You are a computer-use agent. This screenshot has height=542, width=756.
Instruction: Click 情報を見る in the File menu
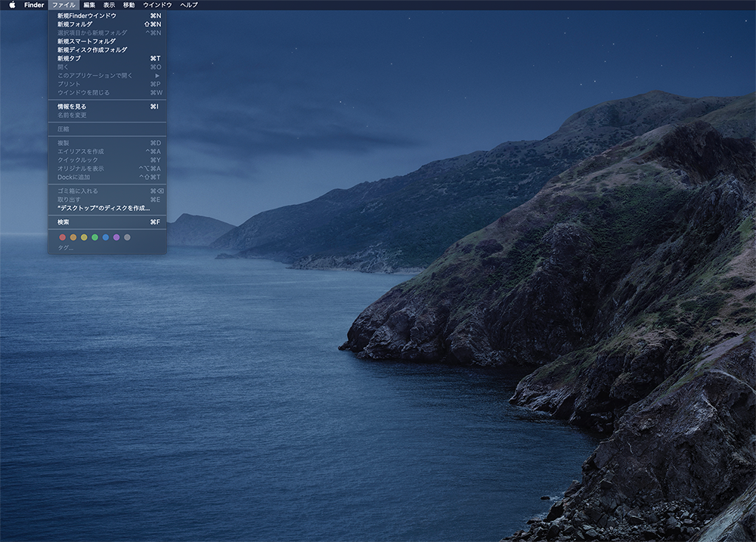tap(72, 107)
